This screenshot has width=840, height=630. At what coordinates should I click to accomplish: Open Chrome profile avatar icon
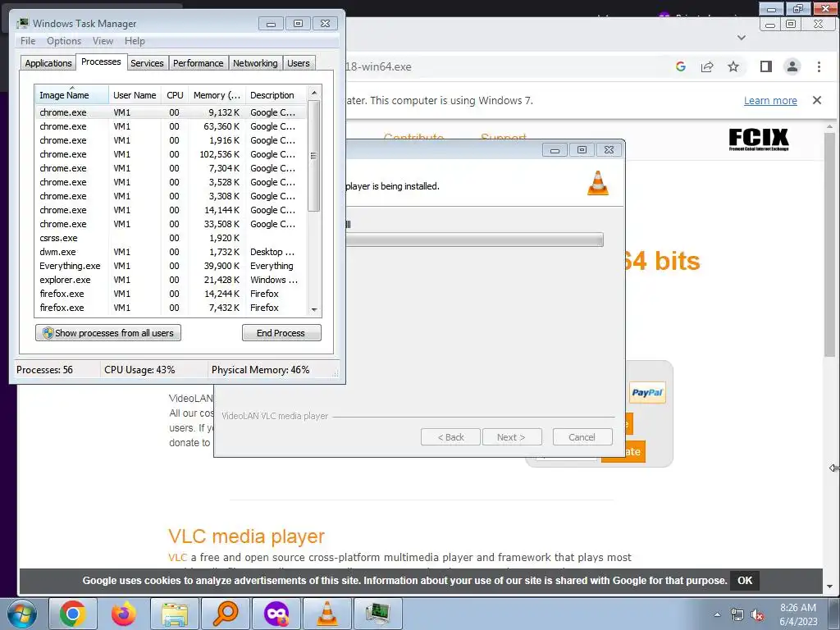click(792, 66)
